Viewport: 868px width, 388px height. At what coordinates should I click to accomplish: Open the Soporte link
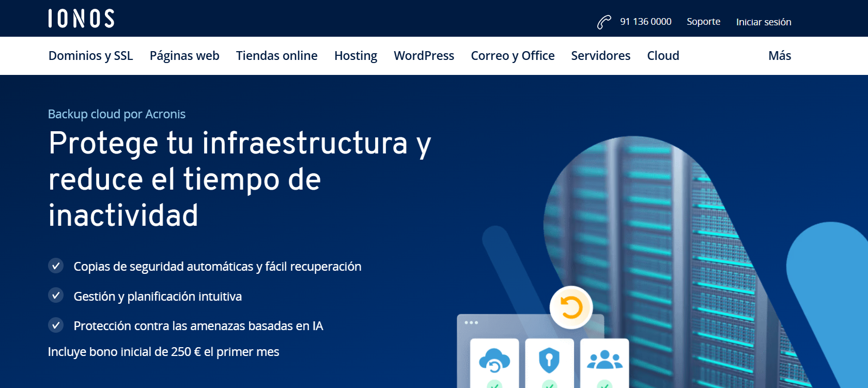tap(703, 22)
